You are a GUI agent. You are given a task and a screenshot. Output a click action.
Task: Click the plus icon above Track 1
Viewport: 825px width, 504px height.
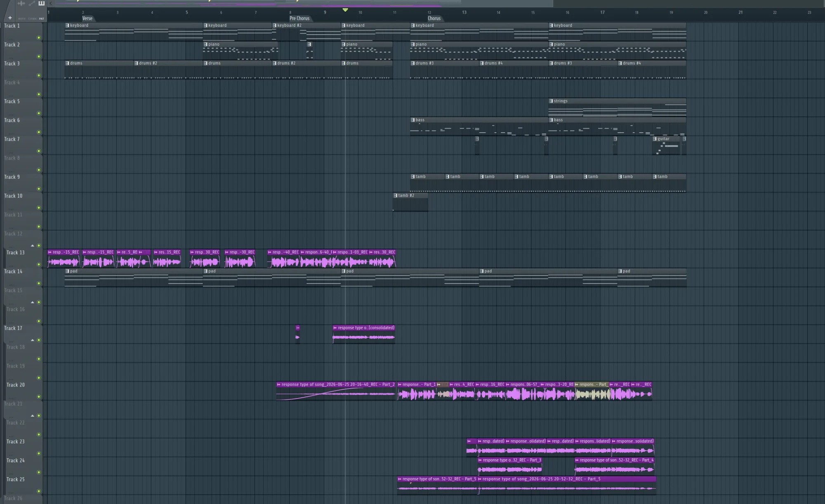[10, 18]
